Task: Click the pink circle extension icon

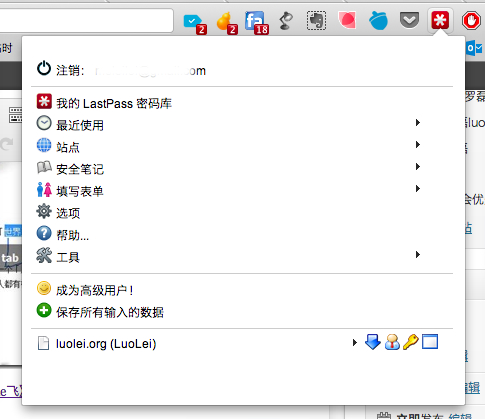Action: coord(347,20)
